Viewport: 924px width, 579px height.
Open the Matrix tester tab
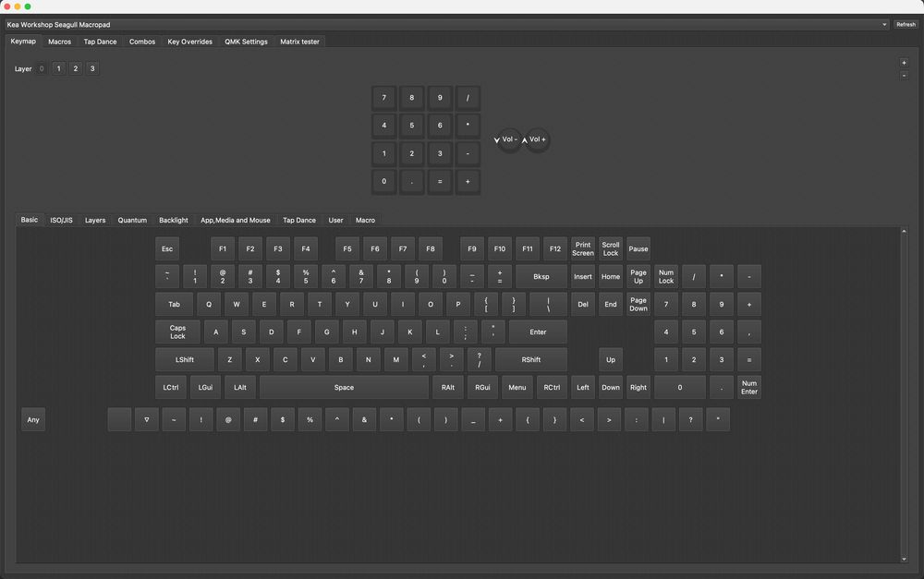pyautogui.click(x=299, y=42)
